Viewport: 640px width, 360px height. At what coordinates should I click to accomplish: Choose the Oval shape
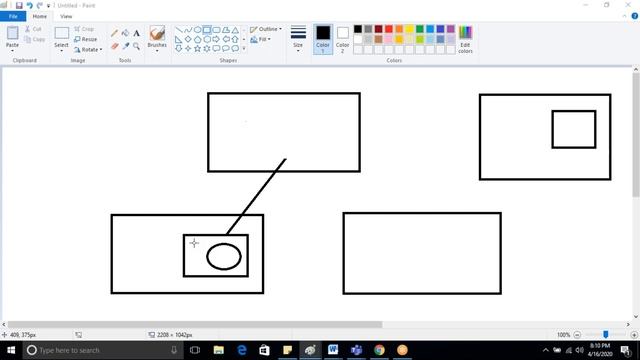[x=198, y=30]
